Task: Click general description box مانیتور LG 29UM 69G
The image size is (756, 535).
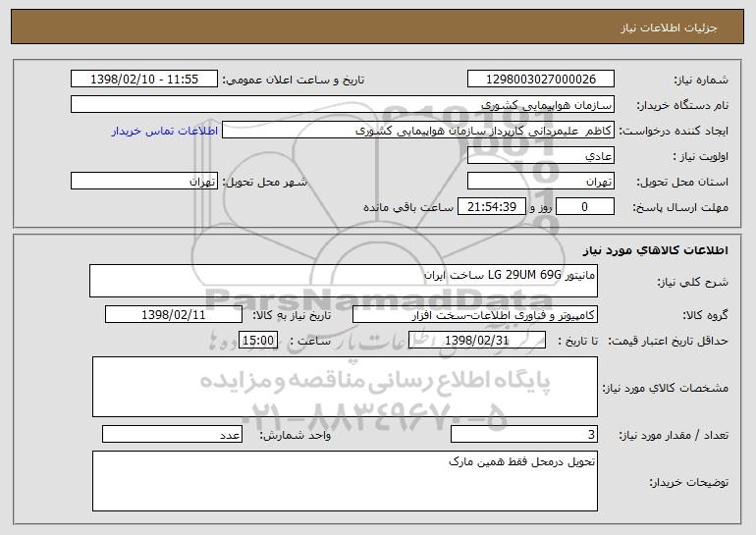Action: [344, 281]
